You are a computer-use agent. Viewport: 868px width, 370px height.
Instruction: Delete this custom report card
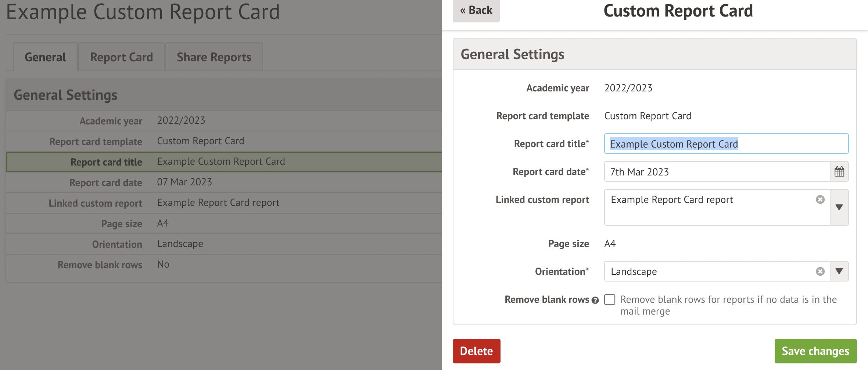[476, 351]
